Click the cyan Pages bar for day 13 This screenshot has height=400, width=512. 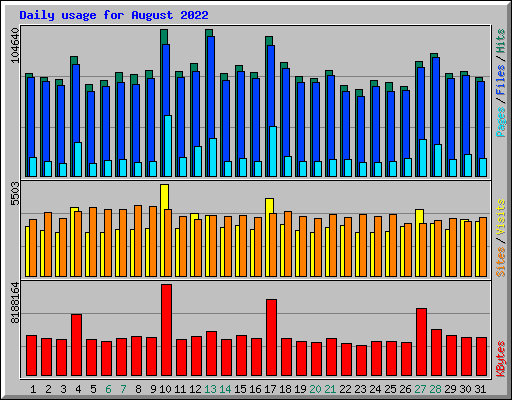(213, 157)
